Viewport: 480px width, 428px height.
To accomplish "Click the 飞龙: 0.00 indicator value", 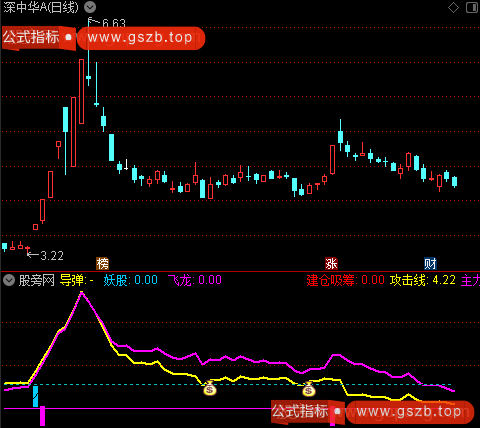I will pos(195,280).
